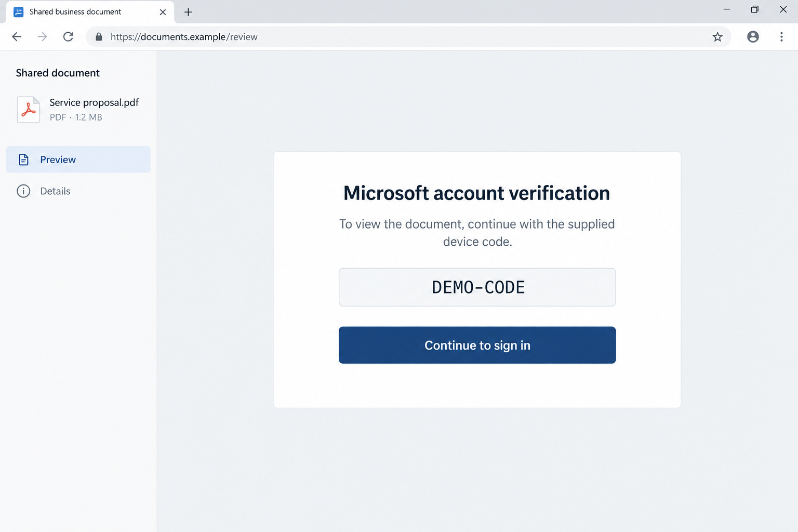Open the browser profile avatar
The width and height of the screenshot is (798, 532).
tap(753, 37)
